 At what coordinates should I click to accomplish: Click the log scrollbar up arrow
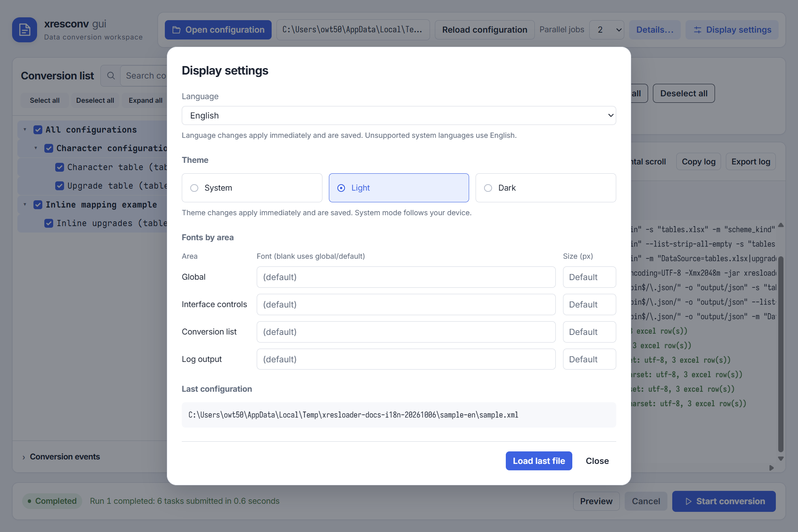[781, 225]
